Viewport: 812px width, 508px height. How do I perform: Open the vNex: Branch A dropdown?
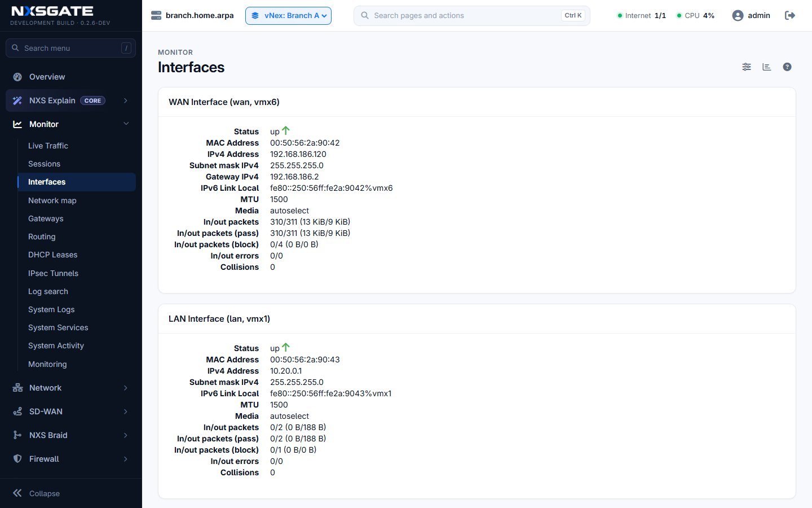[x=288, y=15]
